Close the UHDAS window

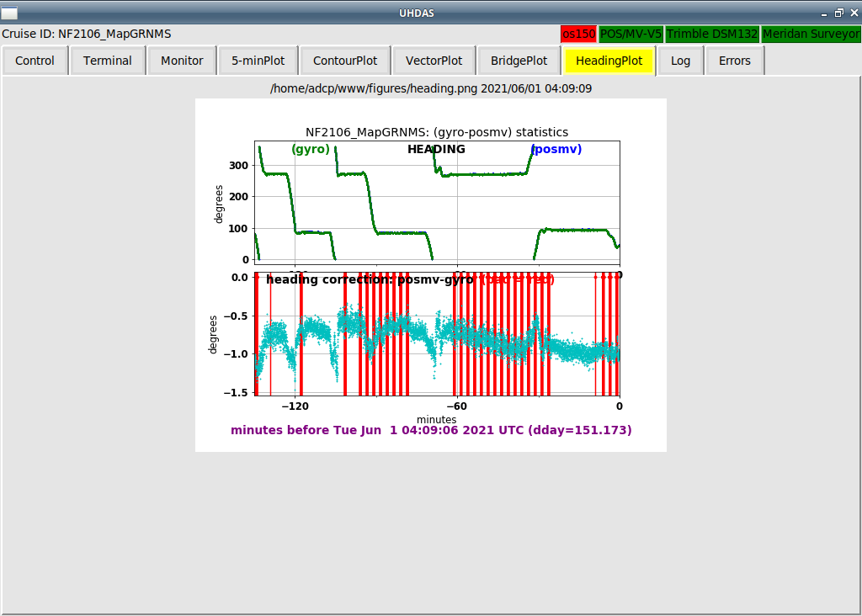854,13
